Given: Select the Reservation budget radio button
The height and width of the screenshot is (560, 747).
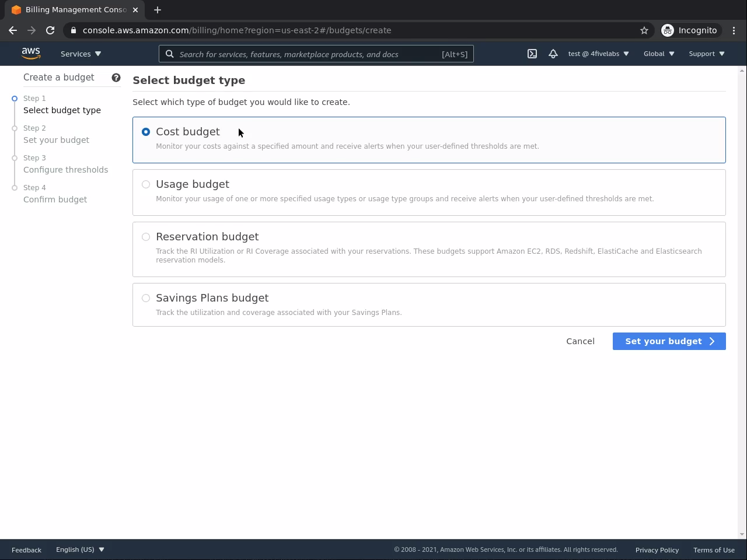Looking at the screenshot, I should point(146,237).
